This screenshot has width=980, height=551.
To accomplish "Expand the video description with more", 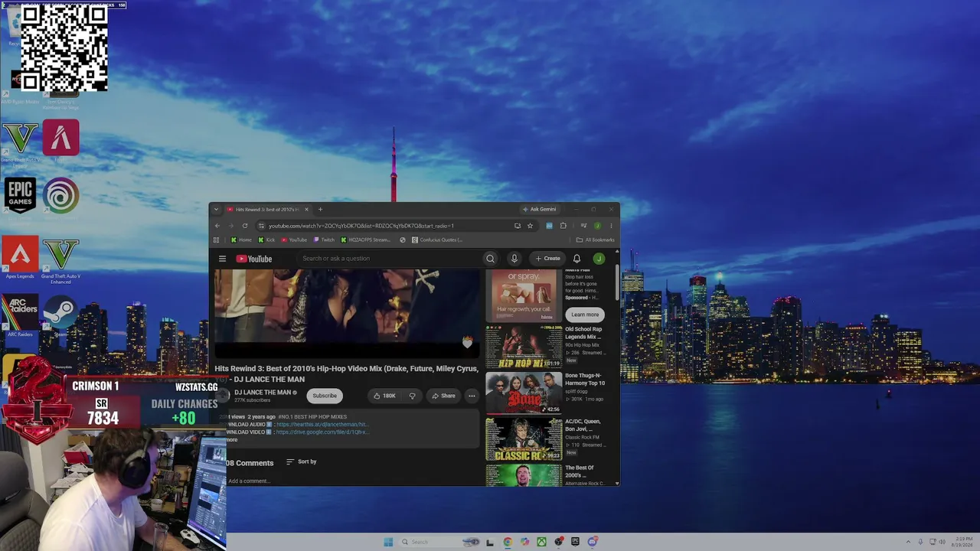I will (231, 440).
